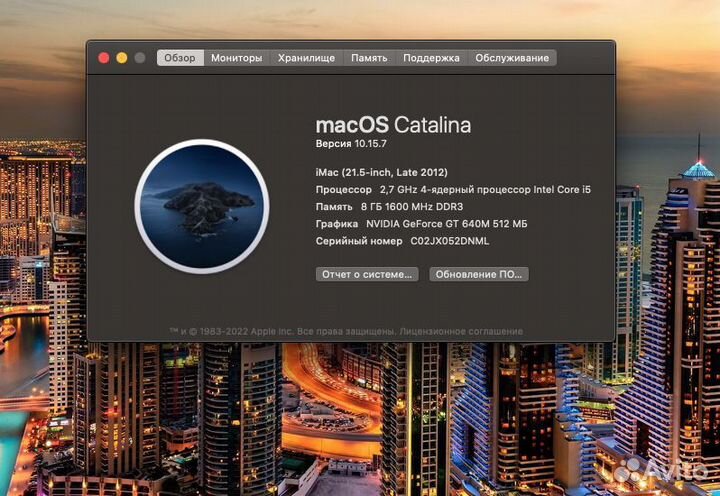Open the Хранилище tab
720x496 pixels.
point(306,58)
